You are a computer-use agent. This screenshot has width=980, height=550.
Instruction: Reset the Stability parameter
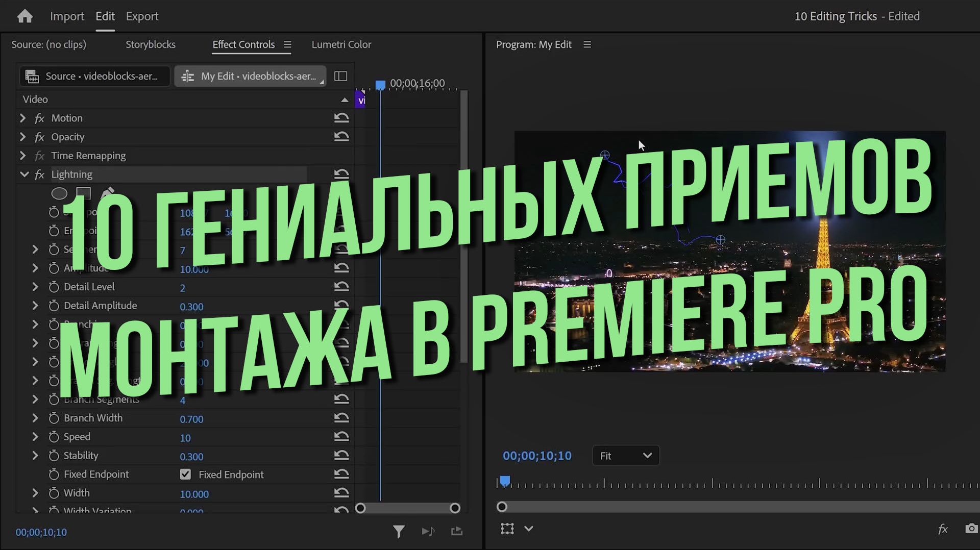pos(341,456)
